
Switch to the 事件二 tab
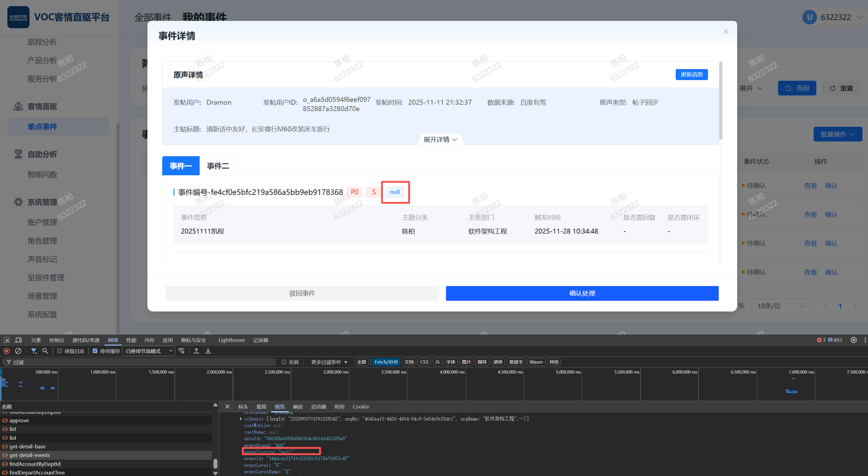coord(218,166)
